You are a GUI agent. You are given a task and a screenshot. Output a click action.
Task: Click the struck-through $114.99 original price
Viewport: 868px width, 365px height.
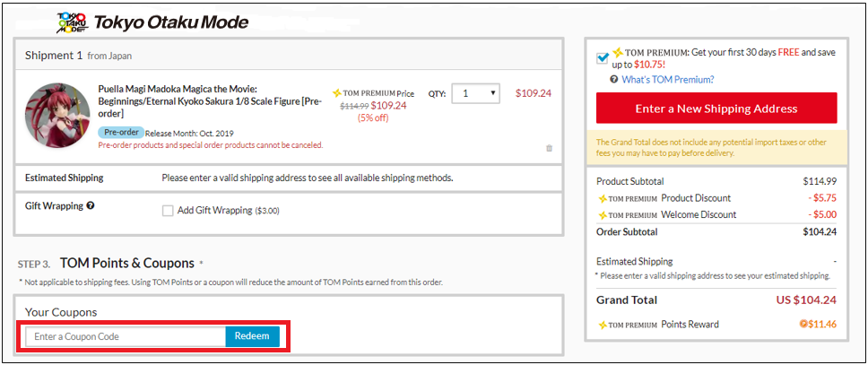(x=353, y=105)
